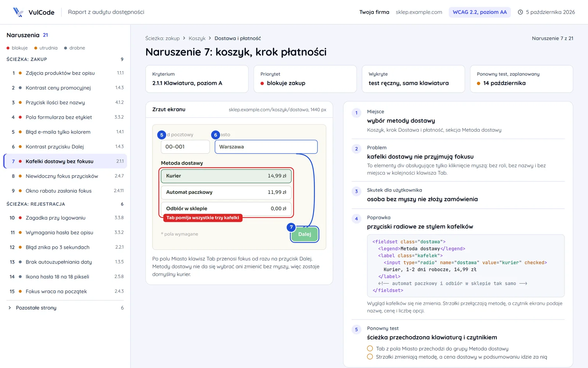The width and height of the screenshot is (588, 368).
Task: Click the Priorytet blokuje zakup card
Action: click(305, 79)
